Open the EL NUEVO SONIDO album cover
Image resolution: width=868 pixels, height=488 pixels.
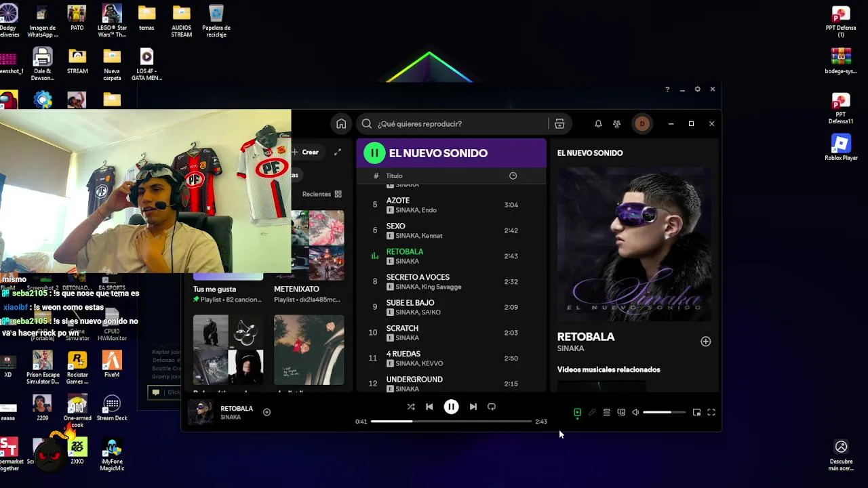coord(635,245)
